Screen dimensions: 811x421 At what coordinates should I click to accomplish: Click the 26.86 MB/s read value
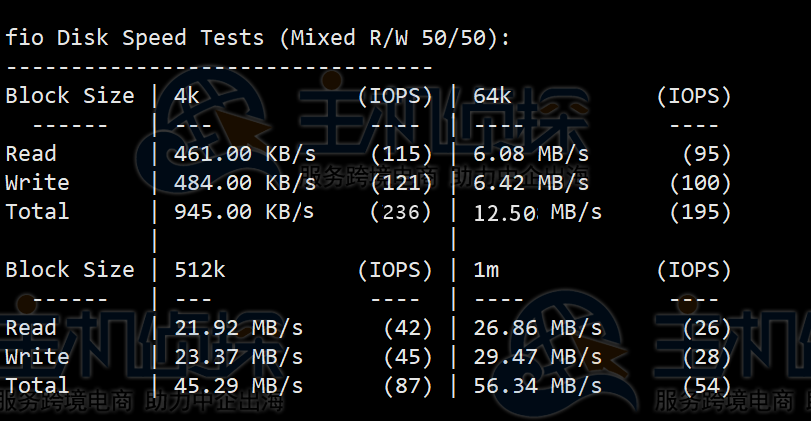coord(537,328)
